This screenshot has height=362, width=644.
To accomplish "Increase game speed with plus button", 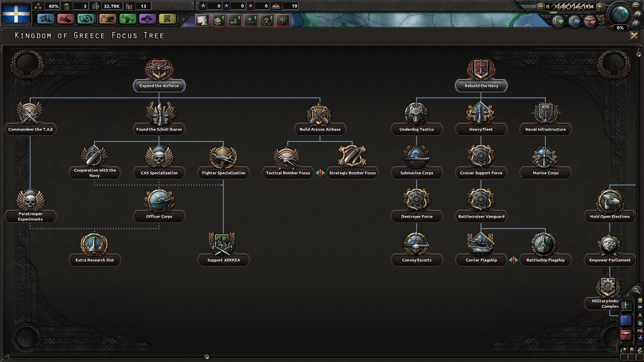I will click(600, 6).
